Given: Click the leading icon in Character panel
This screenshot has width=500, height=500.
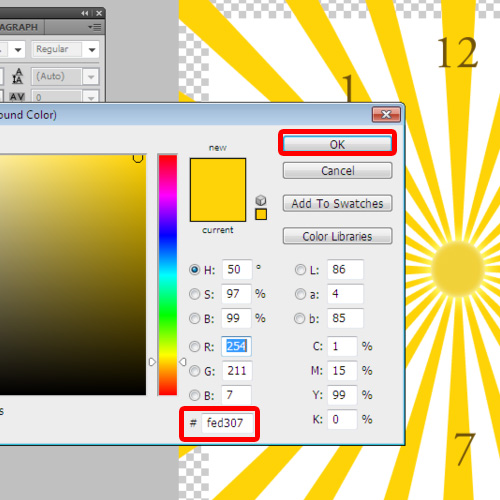Looking at the screenshot, I should coord(17,76).
